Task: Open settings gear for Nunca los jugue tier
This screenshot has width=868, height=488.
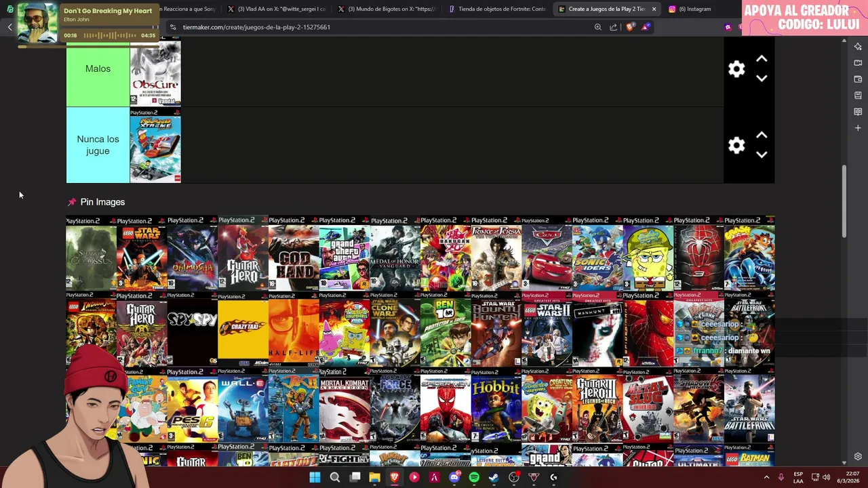Action: (736, 145)
